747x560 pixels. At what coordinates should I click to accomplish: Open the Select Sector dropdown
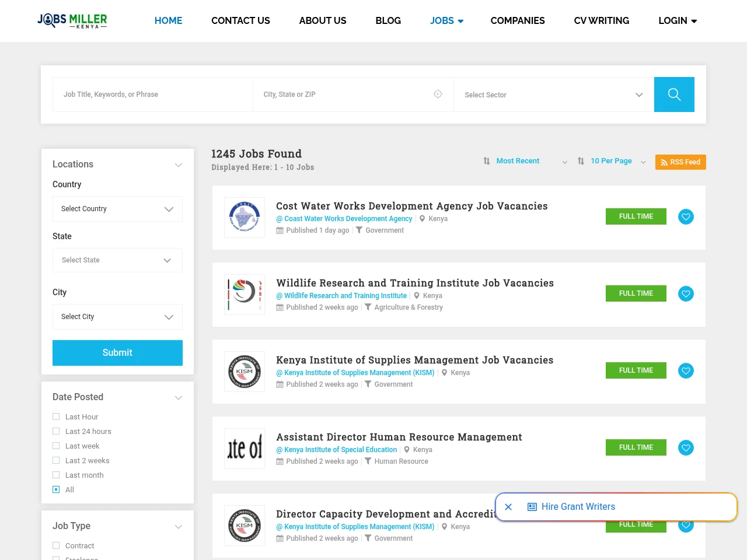554,94
